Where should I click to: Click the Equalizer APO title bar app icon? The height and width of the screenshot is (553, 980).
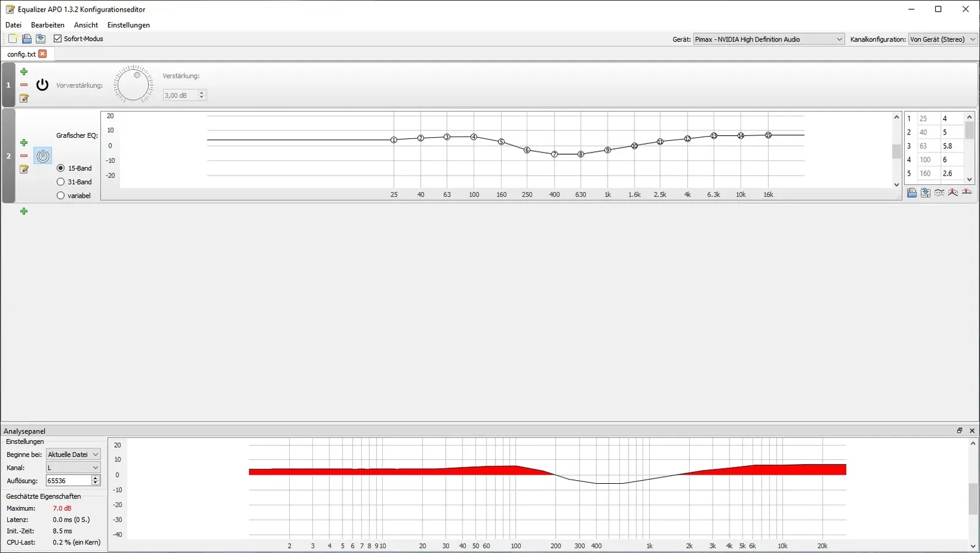(10, 9)
